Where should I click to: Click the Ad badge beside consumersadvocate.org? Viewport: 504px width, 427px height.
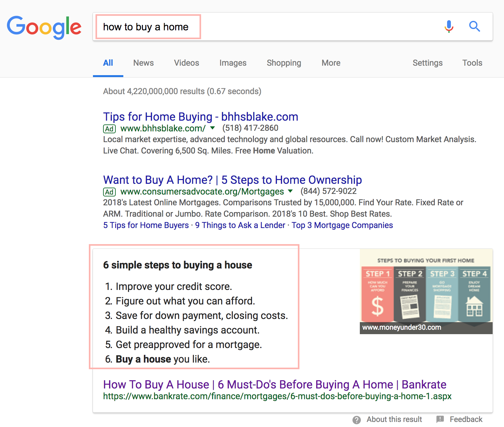tap(109, 192)
